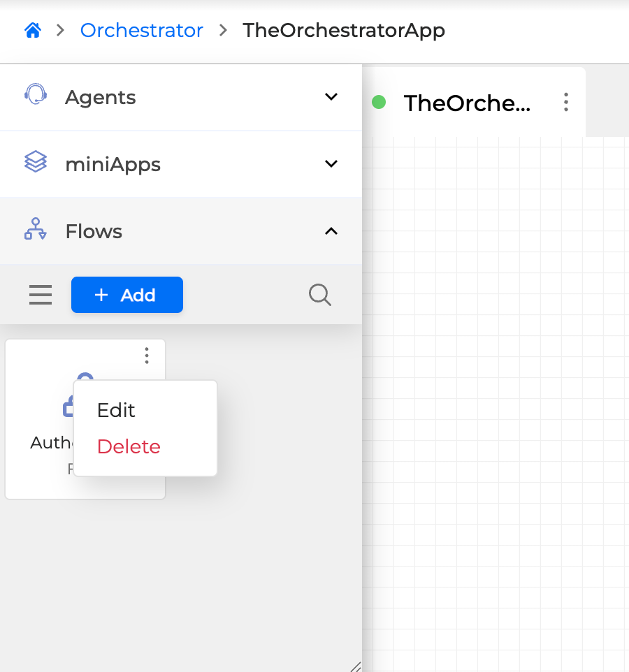This screenshot has height=672, width=629.
Task: Click the green status dot on TheOrche node
Action: point(378,102)
